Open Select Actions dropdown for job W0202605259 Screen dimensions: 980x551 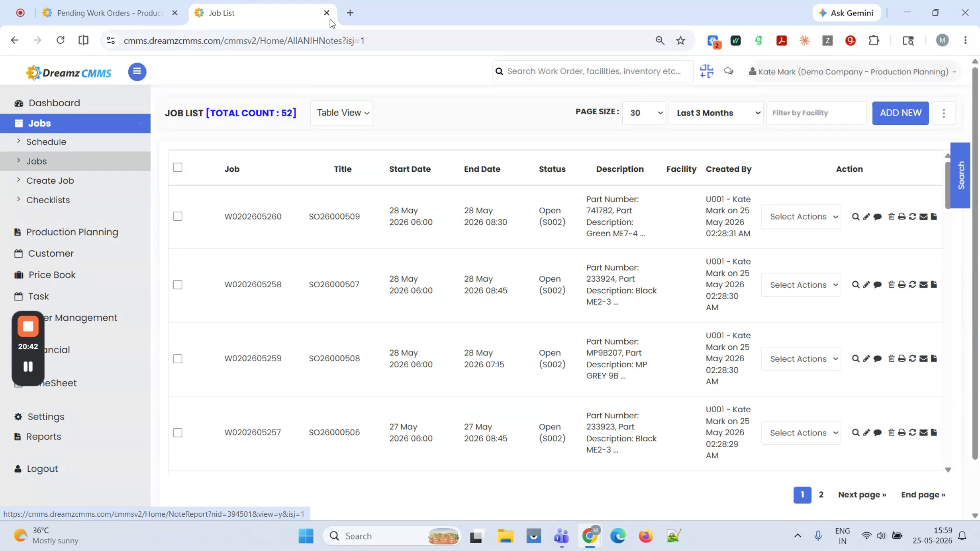click(801, 359)
